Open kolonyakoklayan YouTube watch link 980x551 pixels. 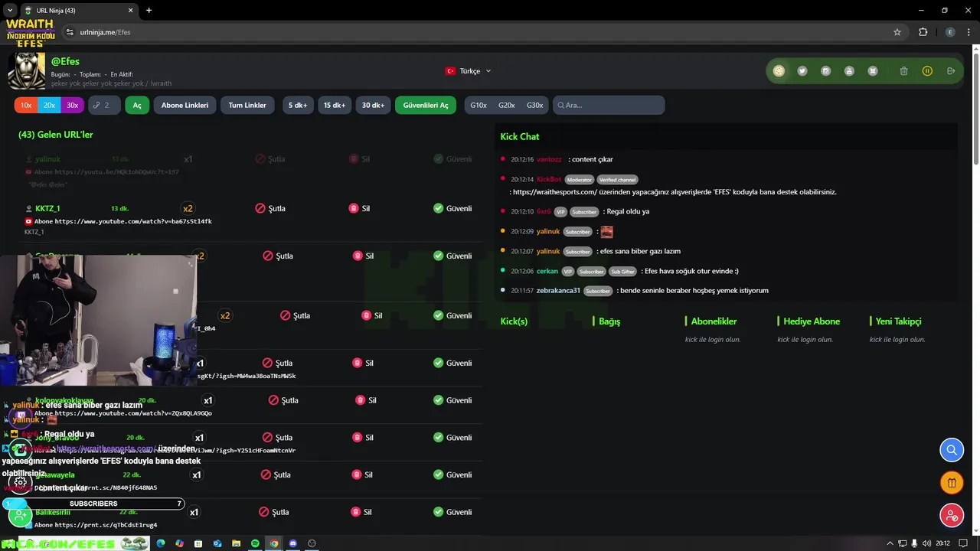pyautogui.click(x=133, y=413)
